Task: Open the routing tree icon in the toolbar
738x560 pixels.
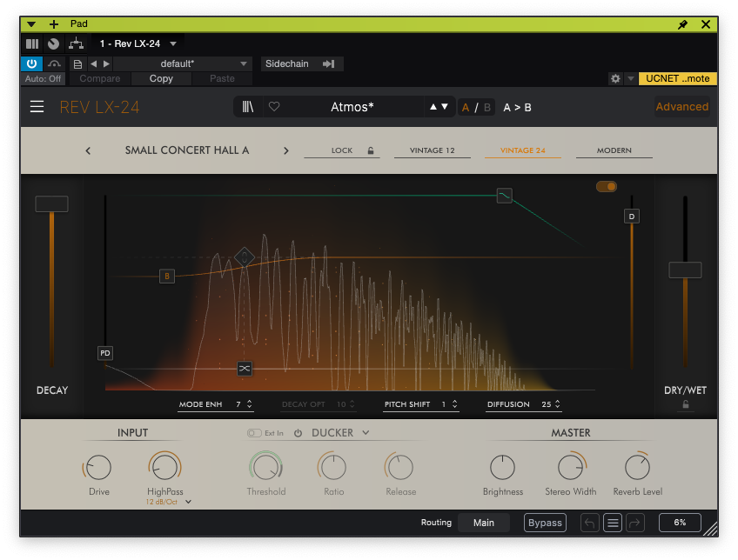Action: coord(76,43)
